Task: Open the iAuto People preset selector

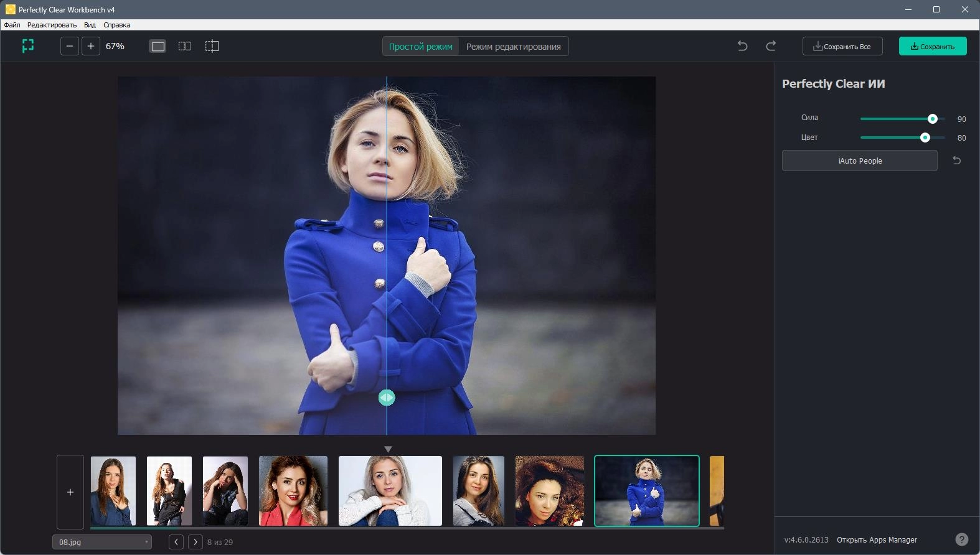Action: pyautogui.click(x=860, y=161)
